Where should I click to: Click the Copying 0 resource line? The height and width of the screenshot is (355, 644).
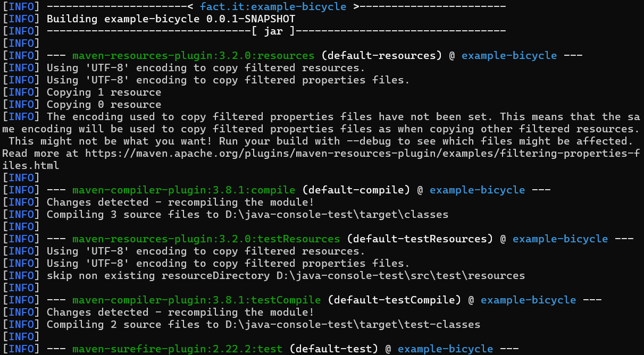coord(104,104)
